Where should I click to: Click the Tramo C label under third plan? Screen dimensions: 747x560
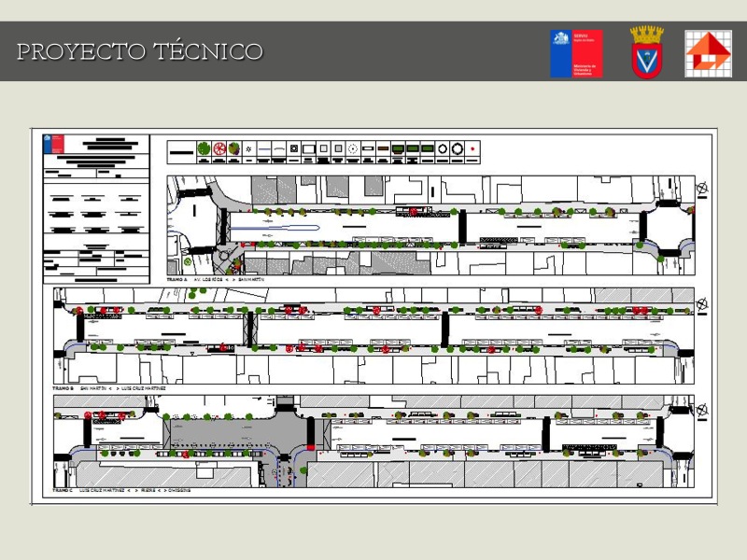pyautogui.click(x=63, y=490)
